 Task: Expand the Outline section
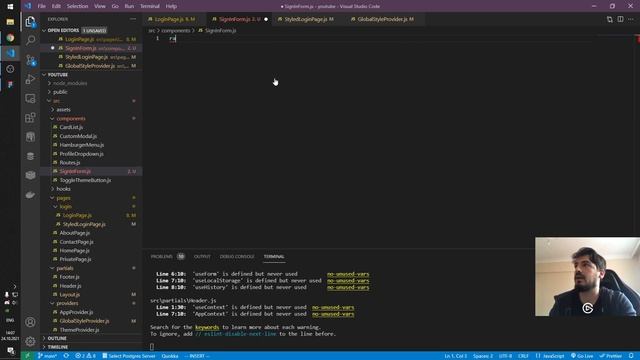click(x=57, y=338)
